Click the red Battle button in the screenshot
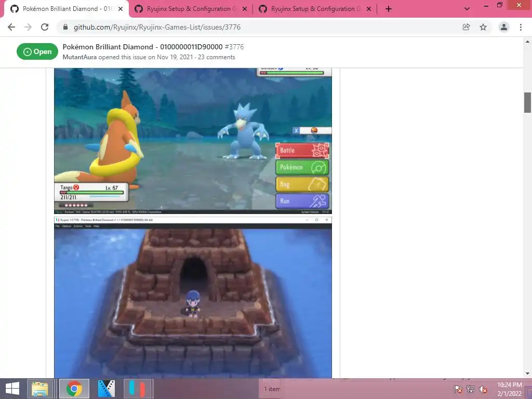The width and height of the screenshot is (532, 399). [x=302, y=151]
